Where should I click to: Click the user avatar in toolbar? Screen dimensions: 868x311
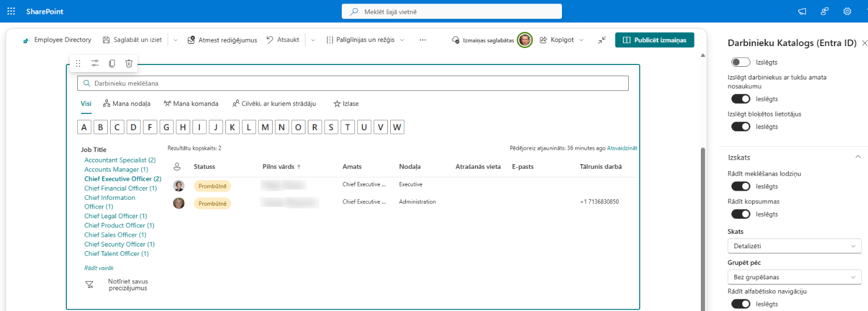(x=524, y=40)
